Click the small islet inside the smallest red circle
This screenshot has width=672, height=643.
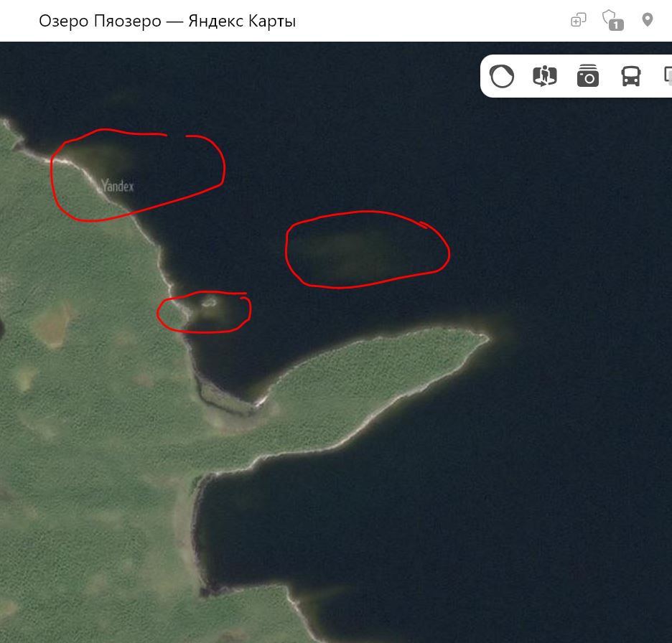209,303
